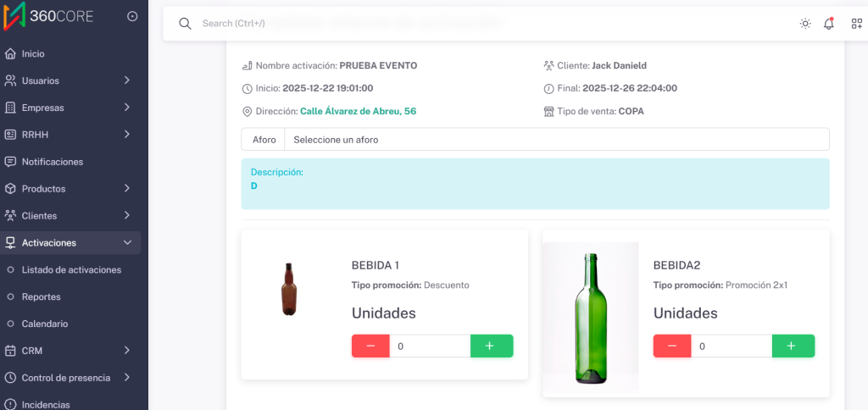Open the Calle Álvarez de Abreu address link
This screenshot has width=868, height=410.
click(358, 111)
